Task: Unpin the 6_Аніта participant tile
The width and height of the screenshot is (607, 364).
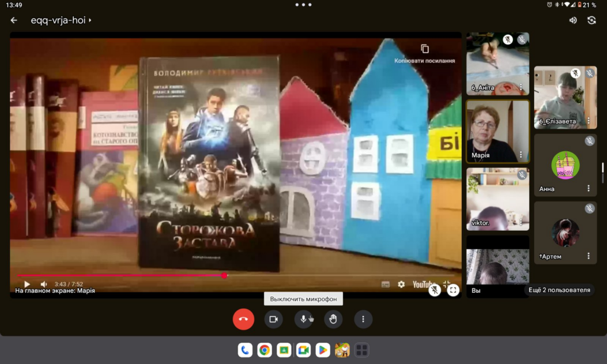Action: [x=507, y=40]
